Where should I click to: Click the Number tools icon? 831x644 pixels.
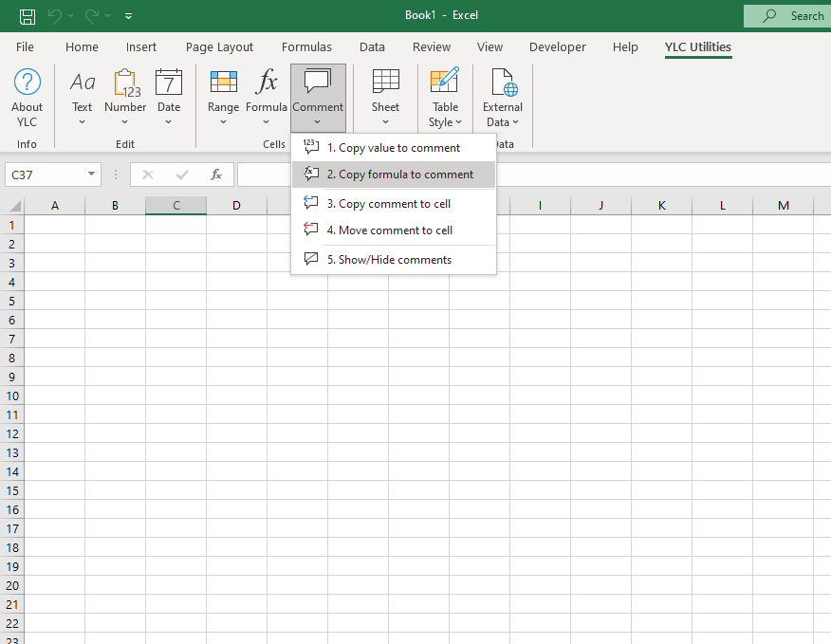click(125, 83)
